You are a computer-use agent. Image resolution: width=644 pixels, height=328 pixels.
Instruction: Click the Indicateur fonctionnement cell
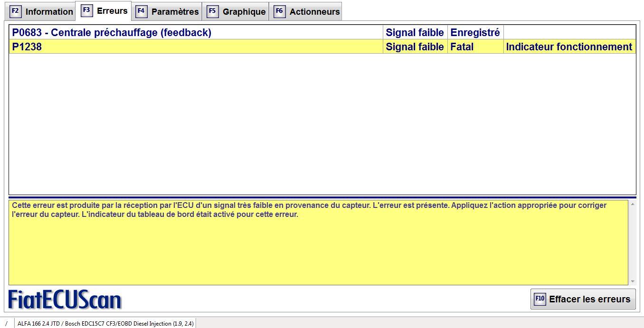[569, 47]
